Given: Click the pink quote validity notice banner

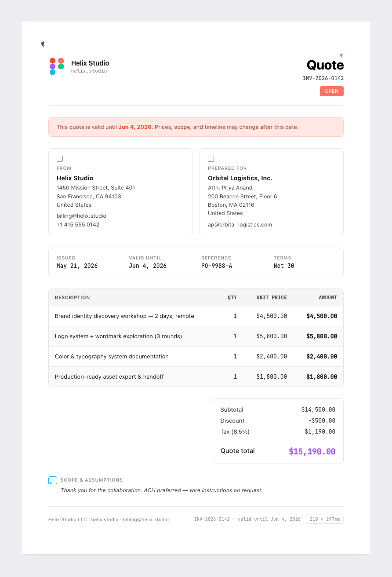Looking at the screenshot, I should 196,127.
